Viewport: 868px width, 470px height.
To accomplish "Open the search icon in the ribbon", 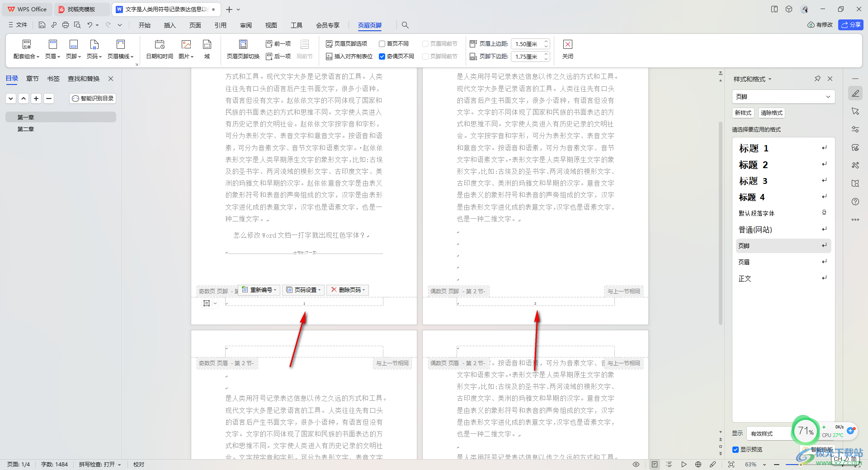I will click(405, 25).
